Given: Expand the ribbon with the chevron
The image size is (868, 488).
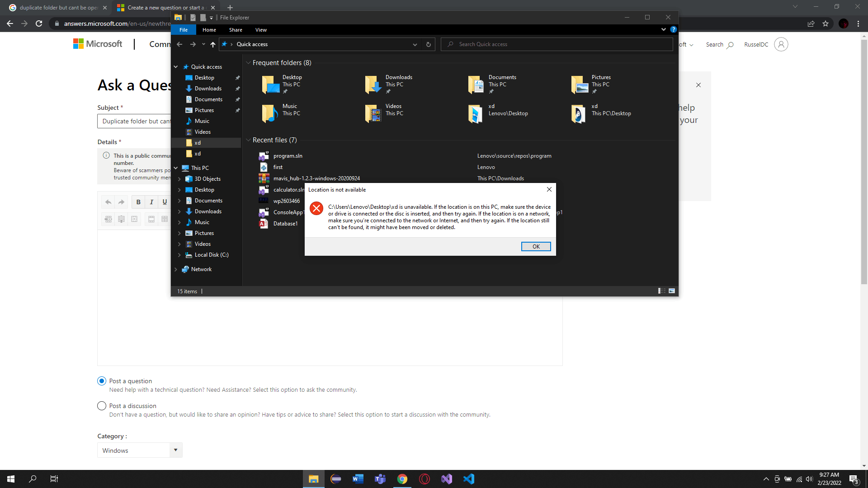Looking at the screenshot, I should tap(663, 29).
